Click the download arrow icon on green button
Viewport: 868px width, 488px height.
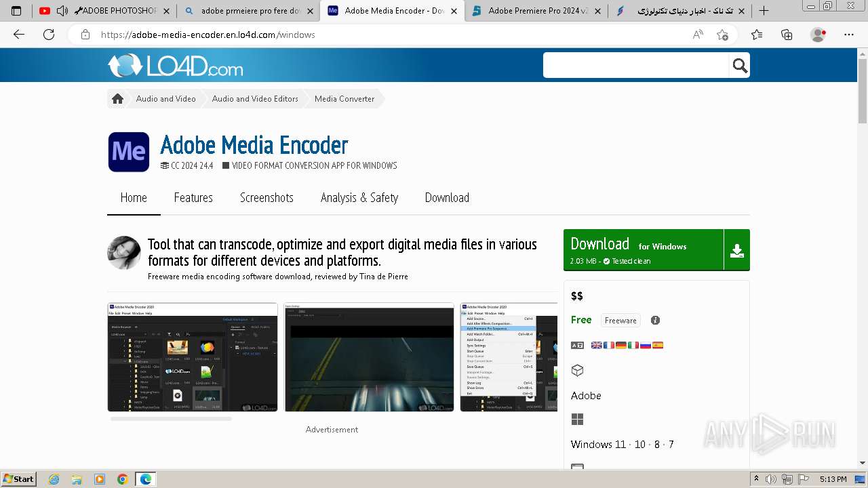click(737, 251)
